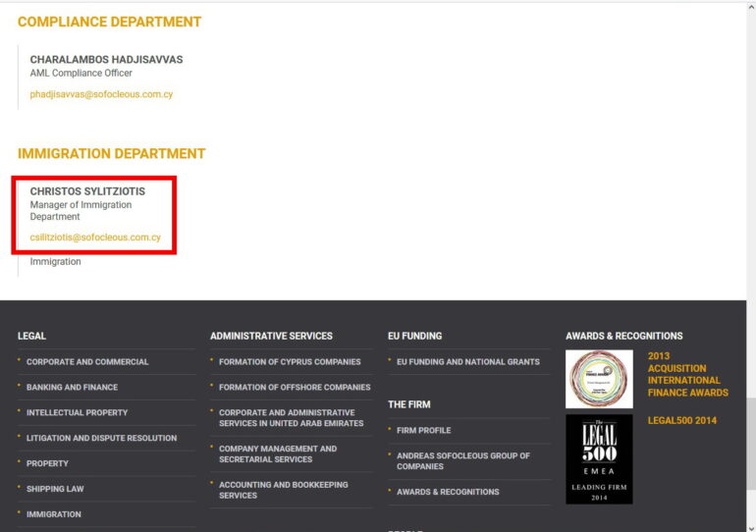This screenshot has height=532, width=756.
Task: Open EU Funding and National Grants link
Action: (x=468, y=362)
